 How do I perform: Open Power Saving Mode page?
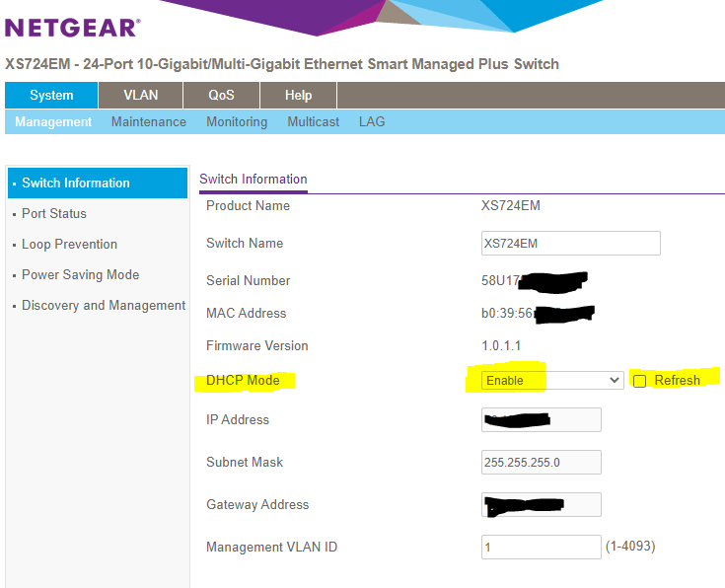point(80,275)
